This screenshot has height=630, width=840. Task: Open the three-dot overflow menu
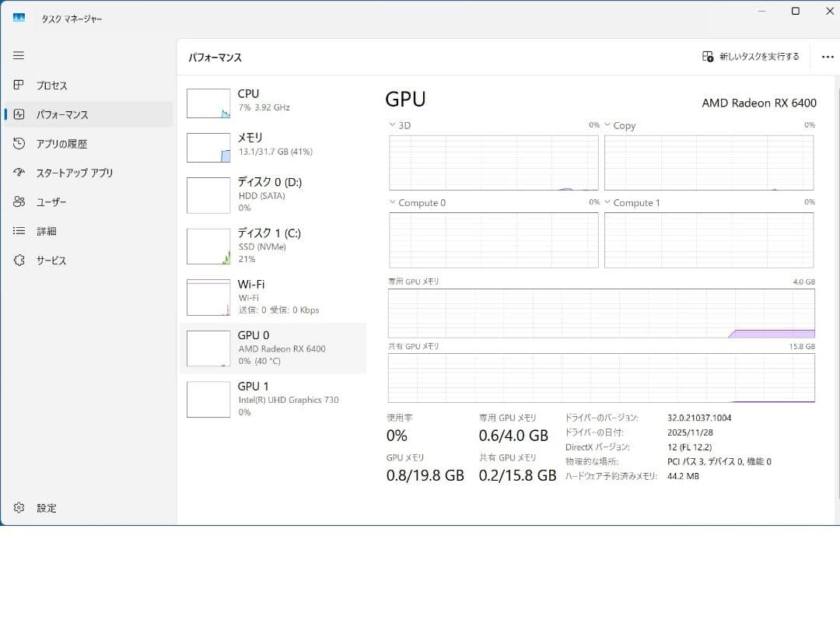pos(828,57)
